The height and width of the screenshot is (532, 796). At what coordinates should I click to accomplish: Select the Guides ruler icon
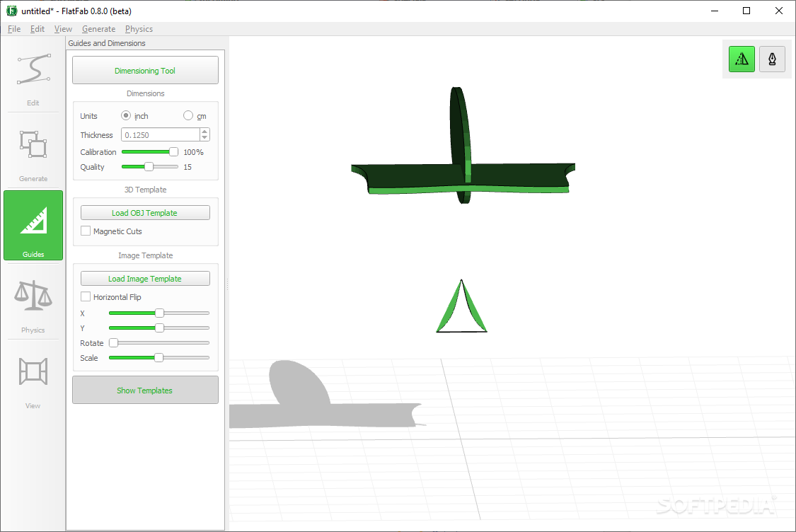33,226
